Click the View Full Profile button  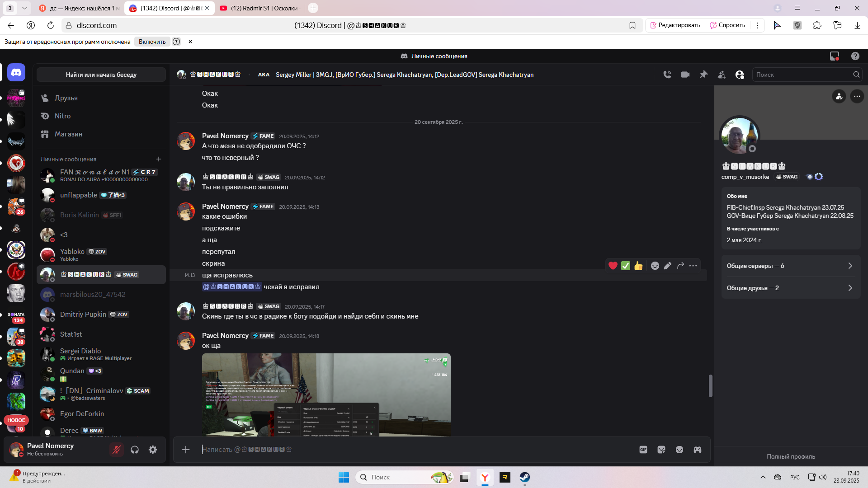[791, 456]
